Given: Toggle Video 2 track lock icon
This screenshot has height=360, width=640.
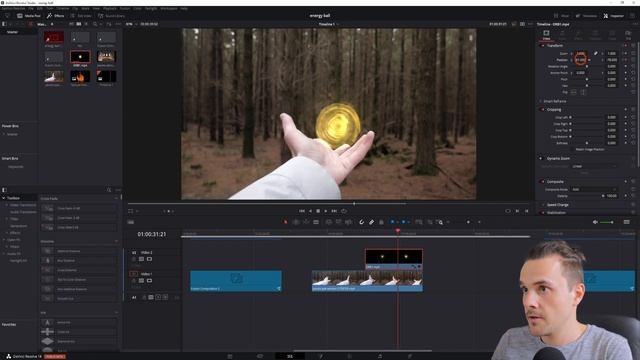Looking at the screenshot, I should (133, 259).
